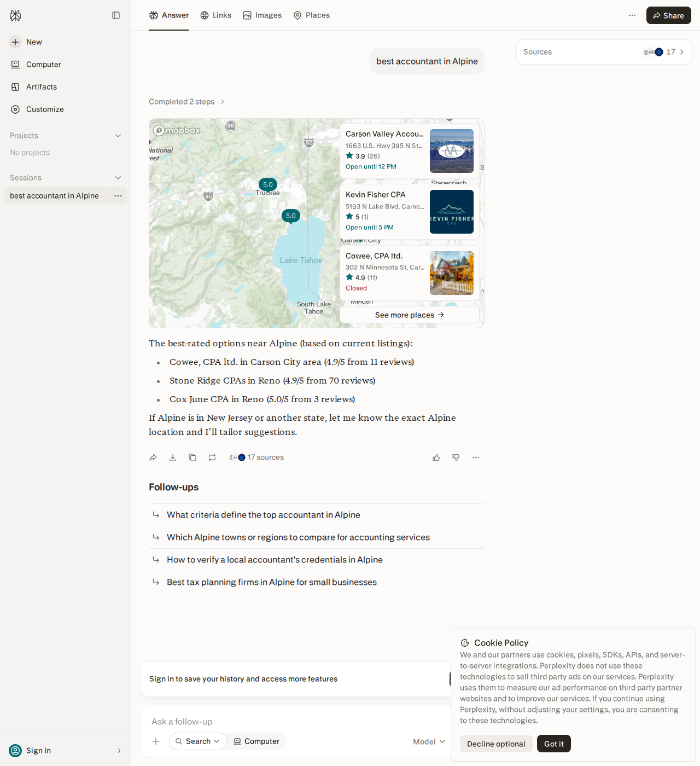Click the share answer arrow icon
This screenshot has height=766, width=700.
click(153, 457)
